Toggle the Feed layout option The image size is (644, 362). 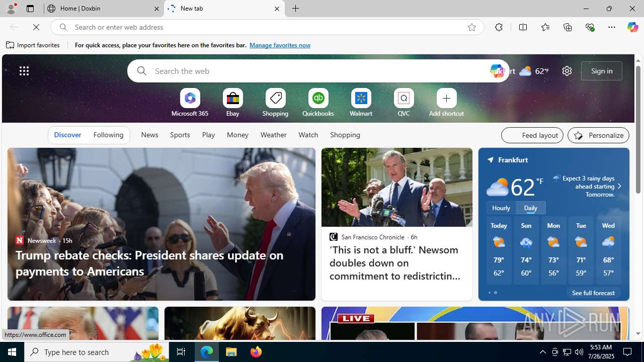pyautogui.click(x=532, y=135)
